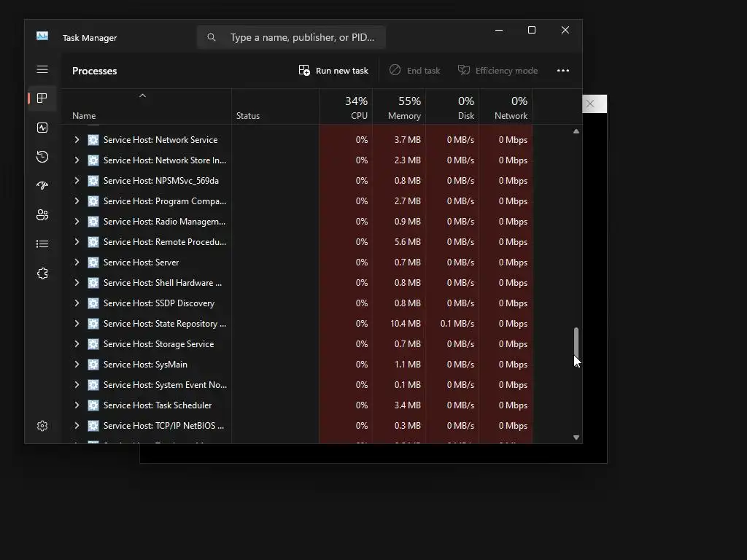Open the more options ellipsis menu
Screen dimensions: 747x560
coord(563,71)
